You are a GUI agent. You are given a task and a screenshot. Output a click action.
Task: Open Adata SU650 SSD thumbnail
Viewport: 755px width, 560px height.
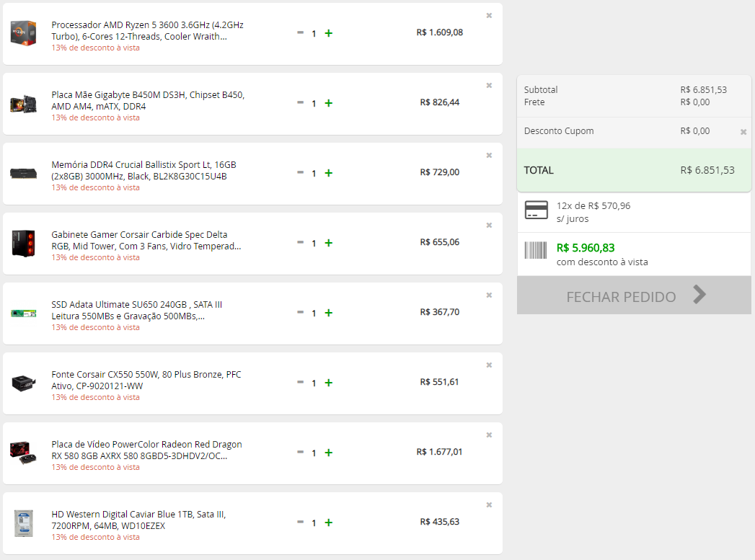24,314
